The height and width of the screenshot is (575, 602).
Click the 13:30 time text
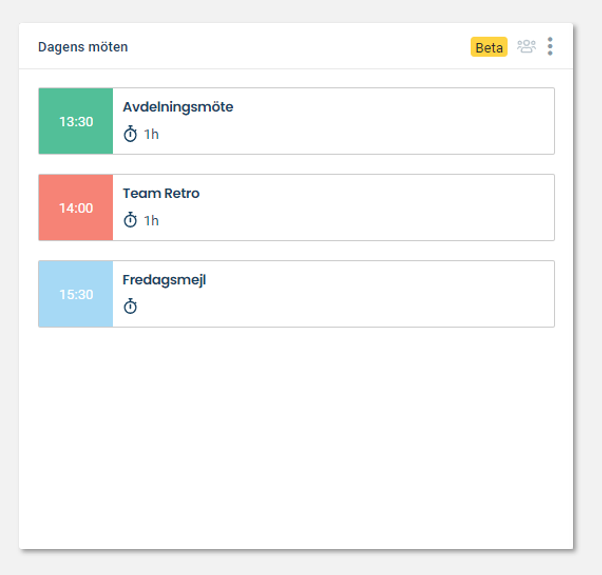coord(76,122)
